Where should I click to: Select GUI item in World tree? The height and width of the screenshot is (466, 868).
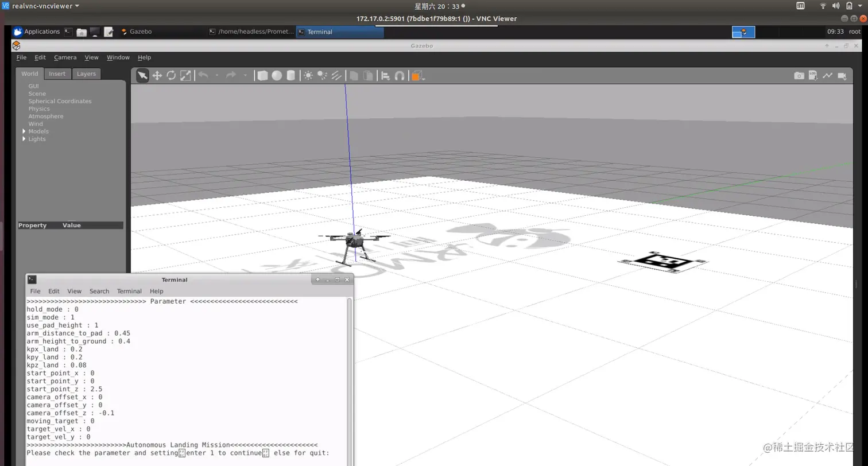point(34,86)
